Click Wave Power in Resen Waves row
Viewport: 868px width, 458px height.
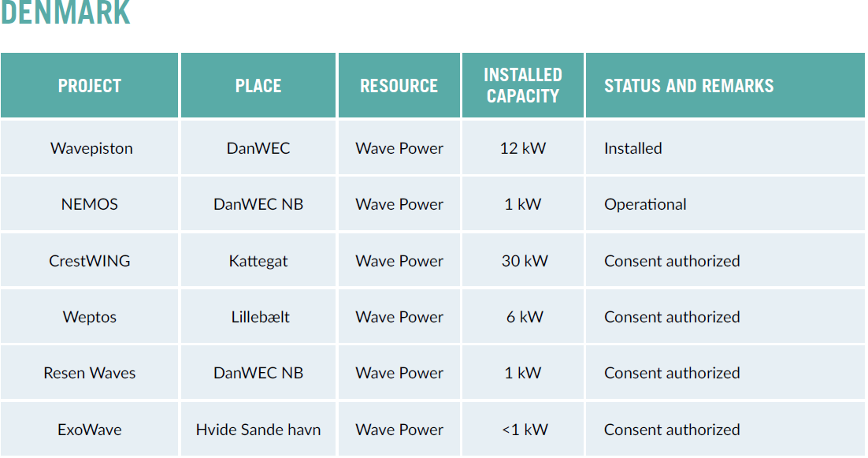pyautogui.click(x=399, y=374)
